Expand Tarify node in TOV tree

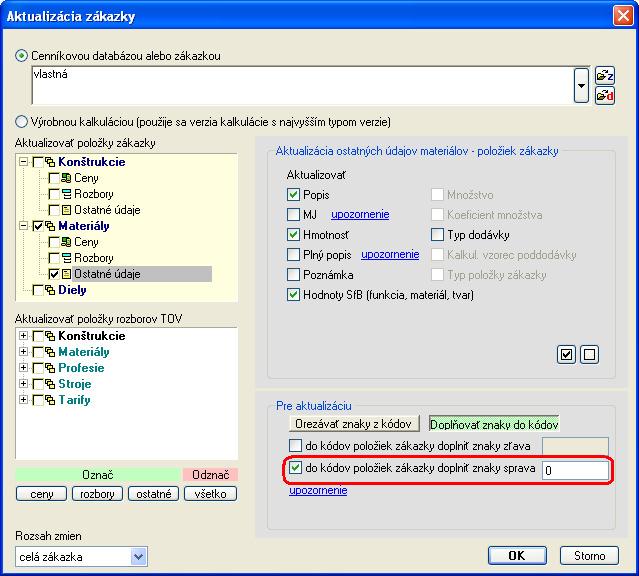coord(24,399)
